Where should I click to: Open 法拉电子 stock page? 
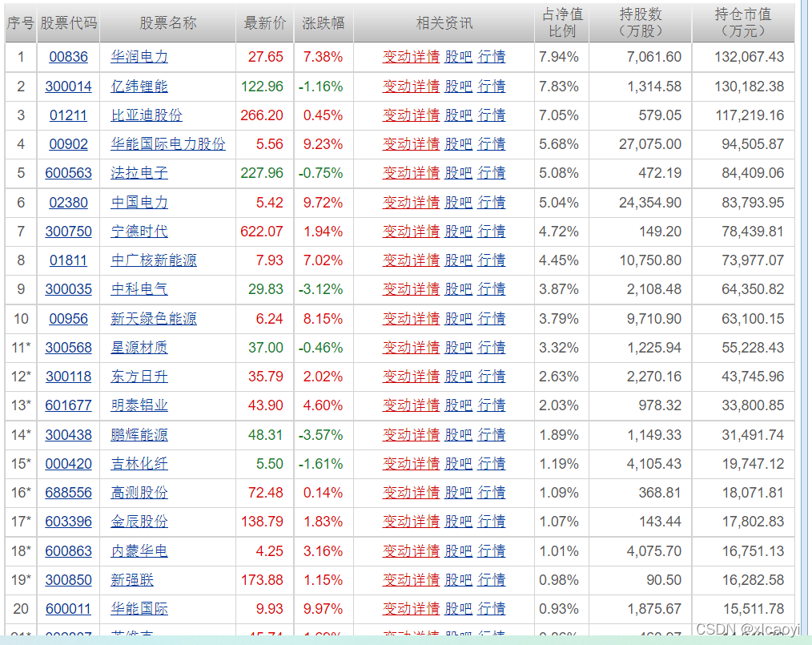[139, 173]
